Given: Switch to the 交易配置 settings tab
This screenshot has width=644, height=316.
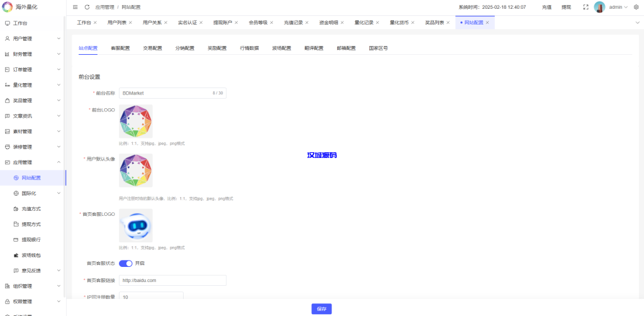Looking at the screenshot, I should click(152, 48).
